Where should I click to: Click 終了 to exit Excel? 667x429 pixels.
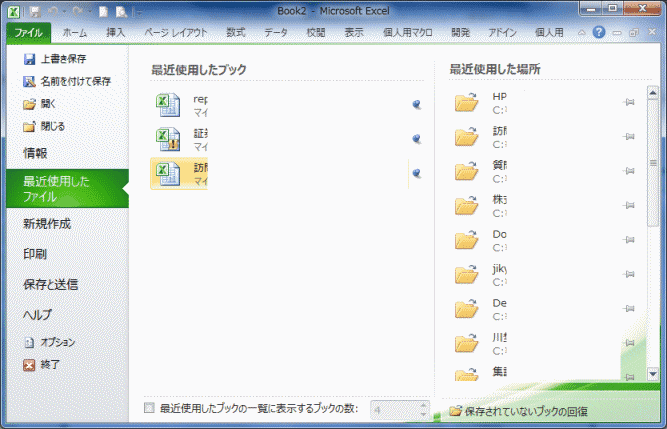point(41,365)
